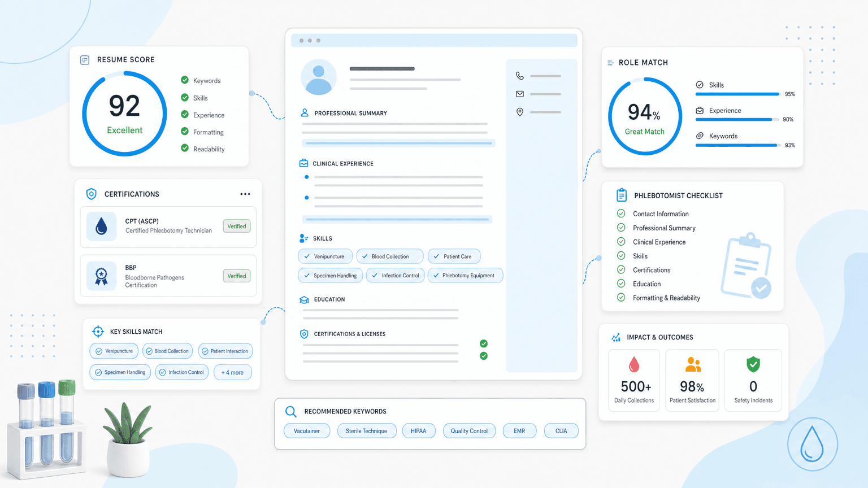Click the BBP award ribbon icon
Screen dimensions: 868x488
coord(102,276)
